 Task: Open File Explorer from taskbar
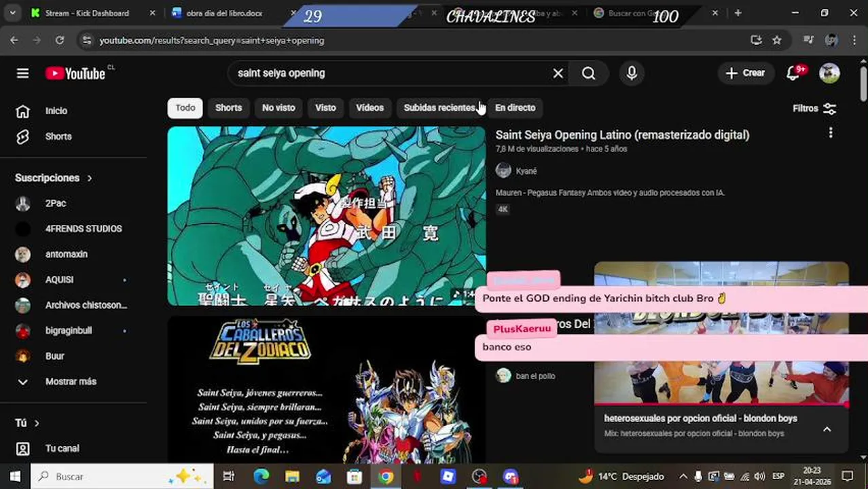(x=292, y=477)
